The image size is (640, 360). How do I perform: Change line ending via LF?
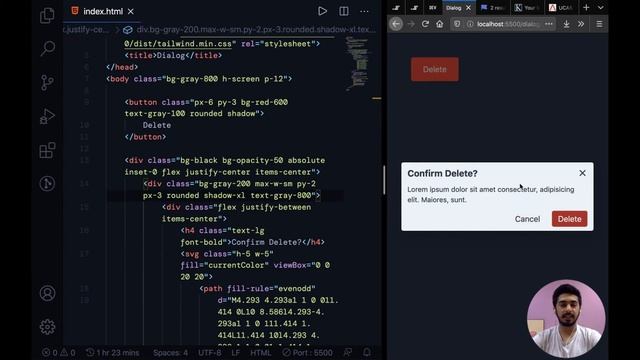click(x=236, y=353)
